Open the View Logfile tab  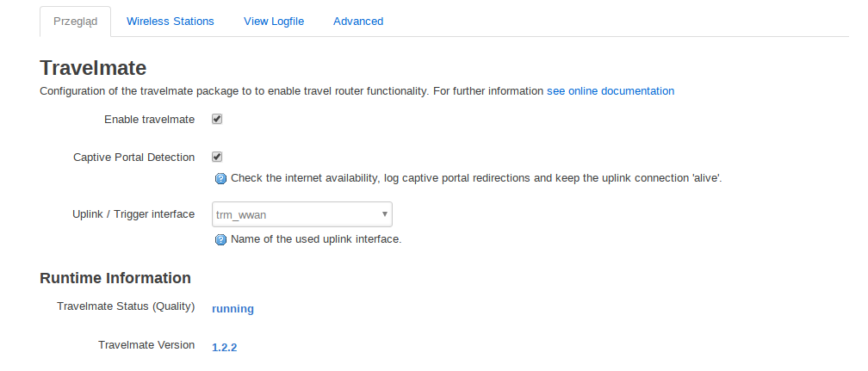274,21
